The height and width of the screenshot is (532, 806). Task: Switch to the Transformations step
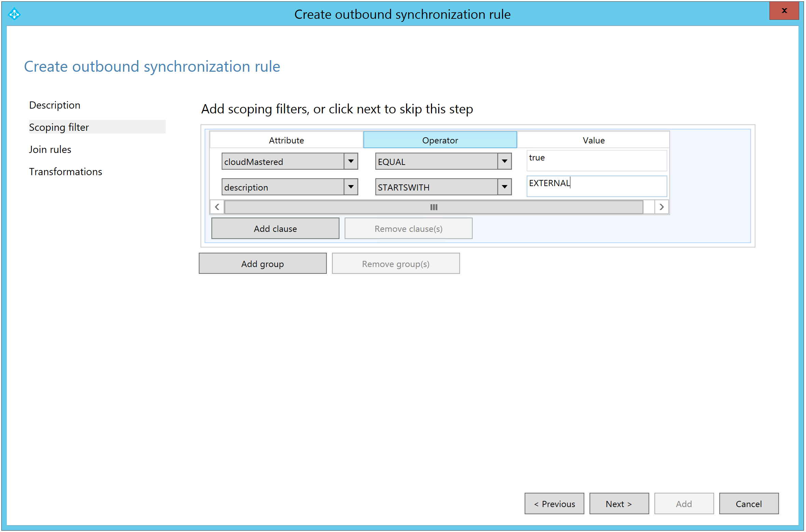pos(66,172)
